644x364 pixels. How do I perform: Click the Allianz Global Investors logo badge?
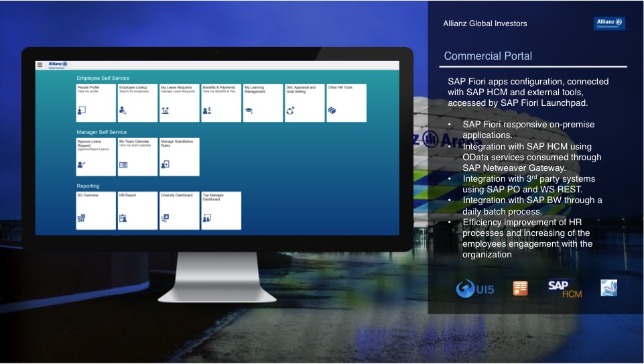click(x=609, y=23)
